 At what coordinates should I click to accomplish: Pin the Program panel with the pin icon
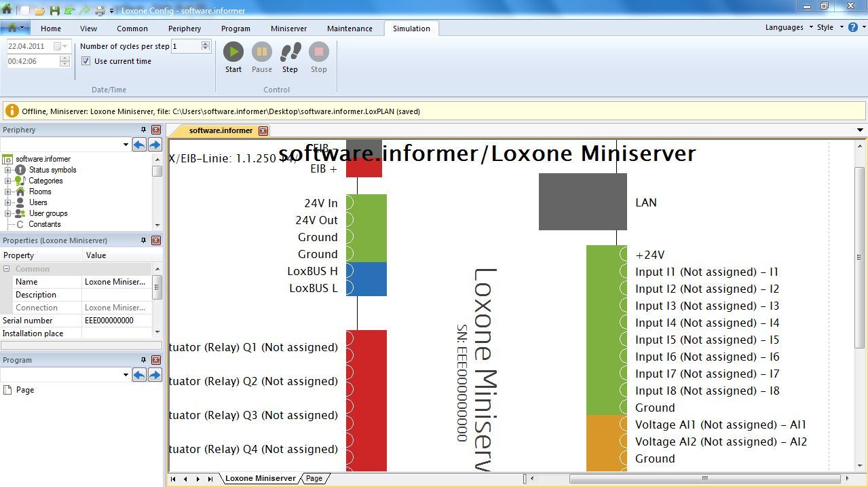click(143, 360)
